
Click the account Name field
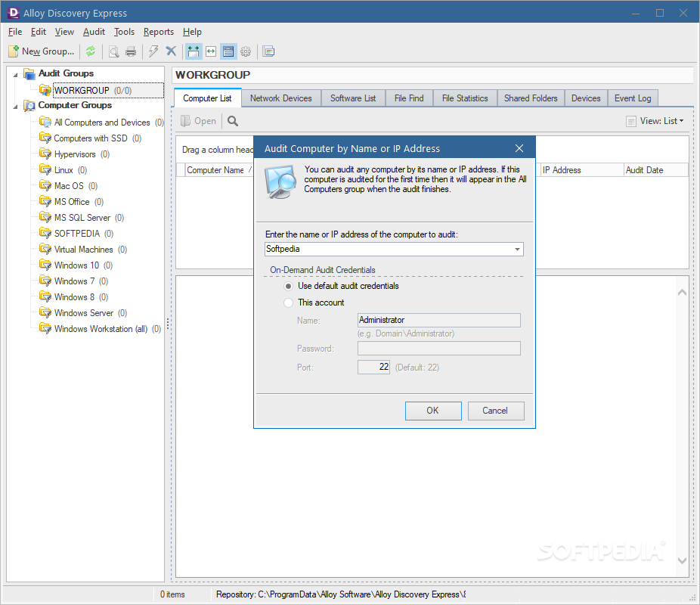(x=439, y=320)
